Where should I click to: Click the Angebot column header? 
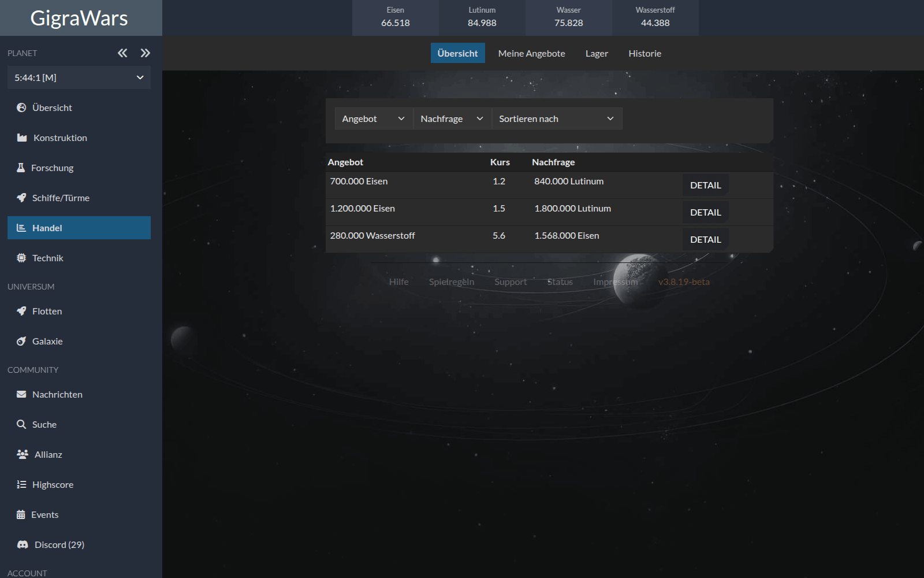click(x=345, y=162)
